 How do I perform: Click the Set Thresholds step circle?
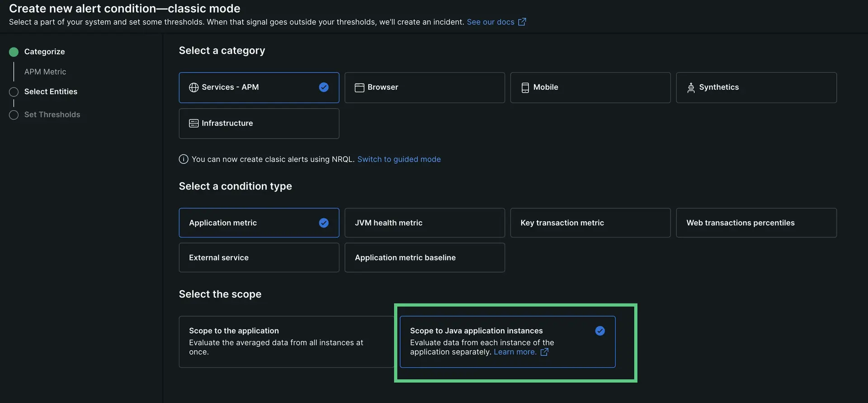(x=14, y=115)
